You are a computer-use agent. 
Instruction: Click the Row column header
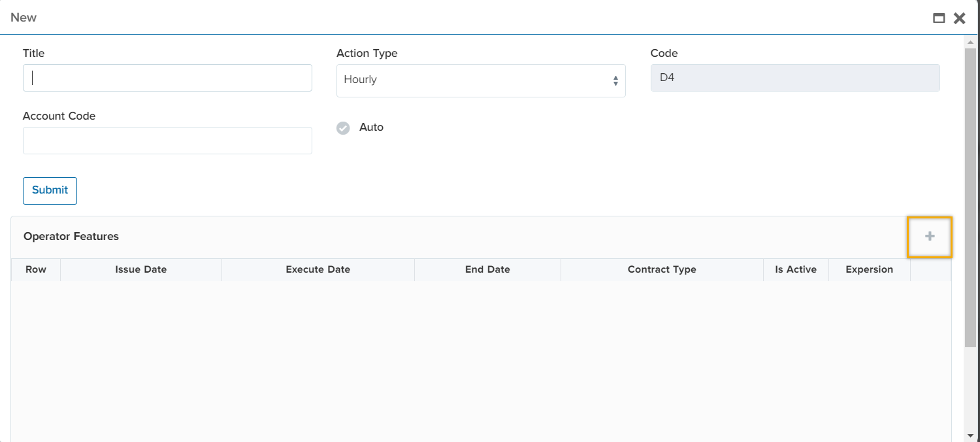tap(36, 269)
